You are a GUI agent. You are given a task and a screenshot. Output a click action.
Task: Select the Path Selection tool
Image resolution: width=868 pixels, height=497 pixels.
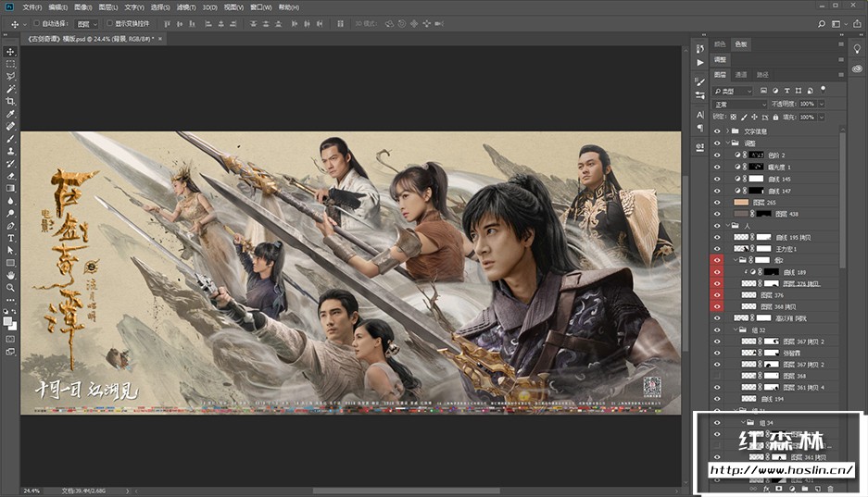coord(10,251)
